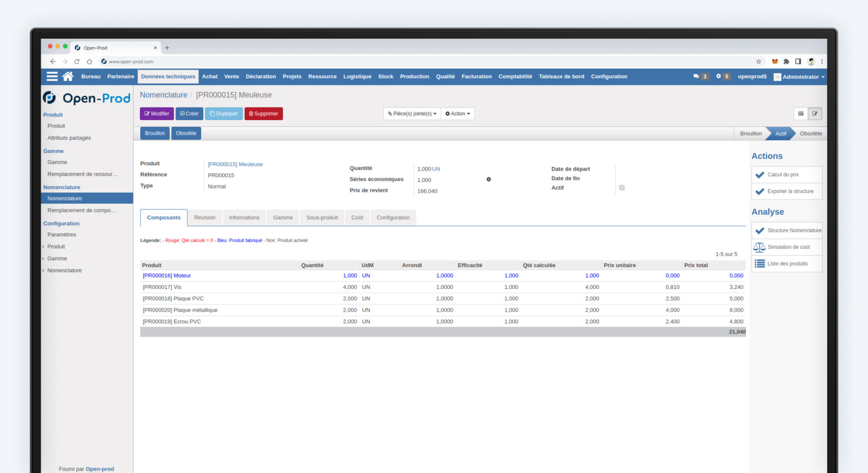Click the gear icon showing 5 notifications
The height and width of the screenshot is (473, 868).
click(x=719, y=77)
